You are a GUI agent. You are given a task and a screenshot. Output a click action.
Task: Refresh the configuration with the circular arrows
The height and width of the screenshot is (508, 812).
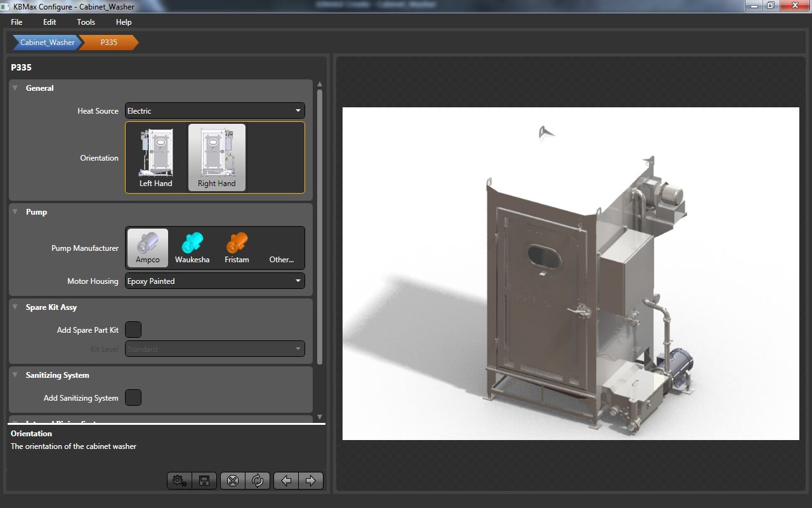pos(258,481)
